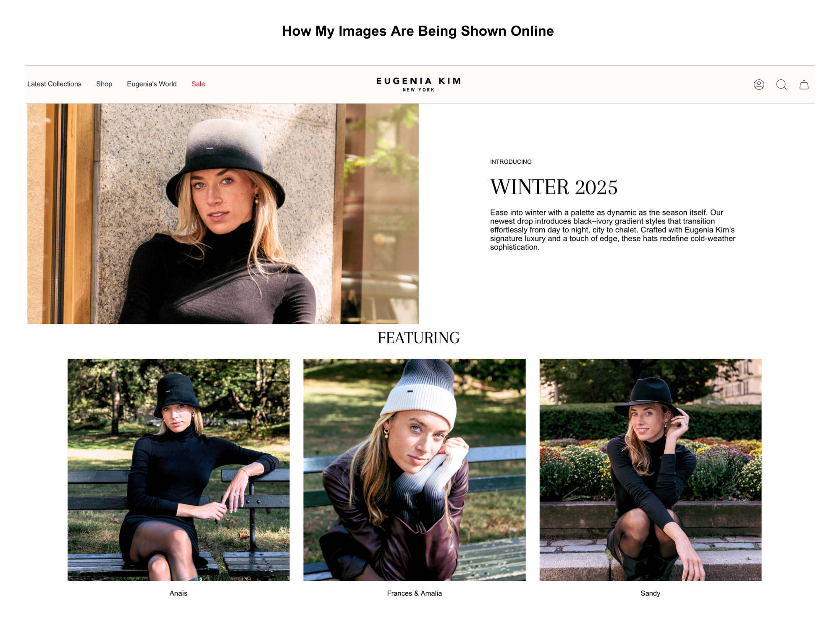The width and height of the screenshot is (840, 630).
Task: Open the red Sale link
Action: [198, 84]
